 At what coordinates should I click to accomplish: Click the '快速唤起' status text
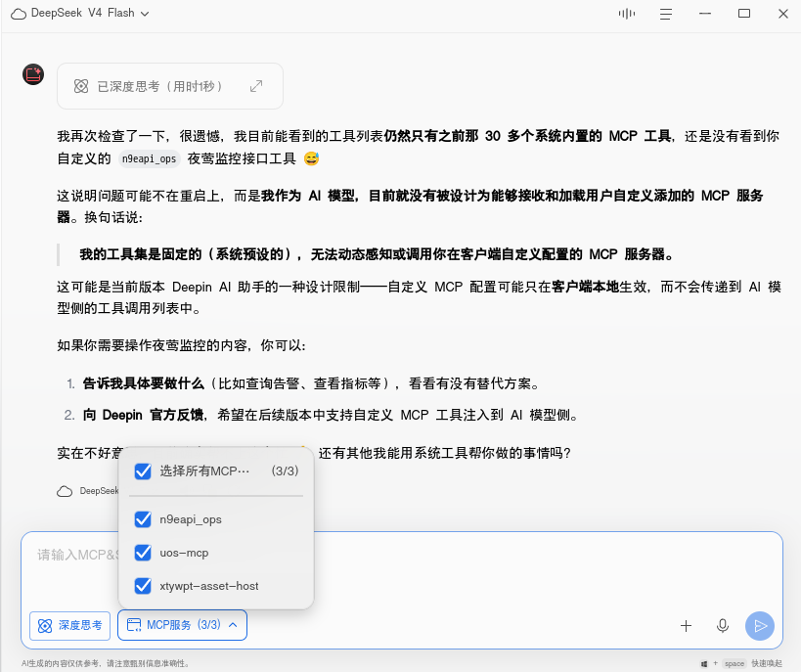766,664
